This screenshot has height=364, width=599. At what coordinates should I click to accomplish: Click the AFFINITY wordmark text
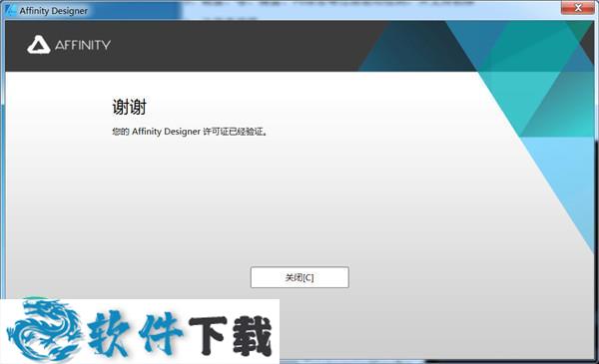(x=83, y=45)
